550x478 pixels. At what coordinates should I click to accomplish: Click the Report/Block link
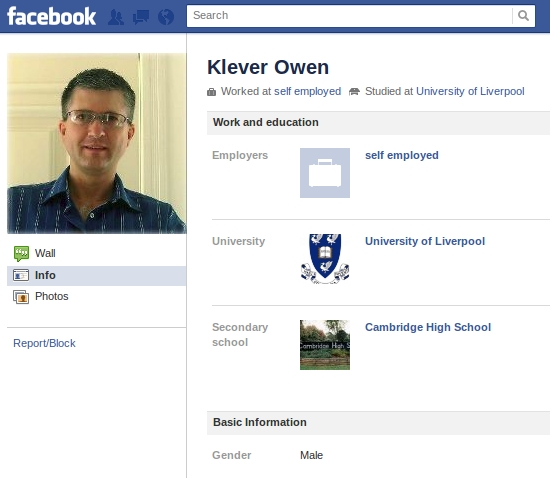tap(44, 343)
